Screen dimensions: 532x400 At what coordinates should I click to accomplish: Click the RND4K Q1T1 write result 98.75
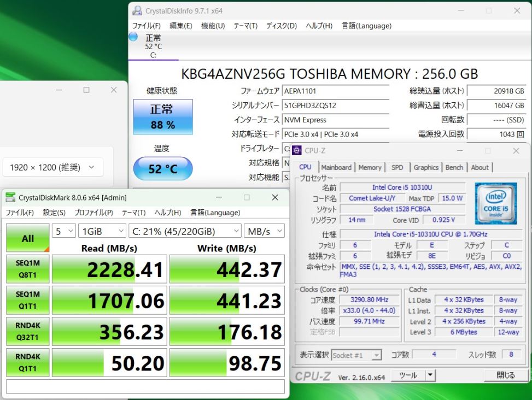click(x=227, y=362)
